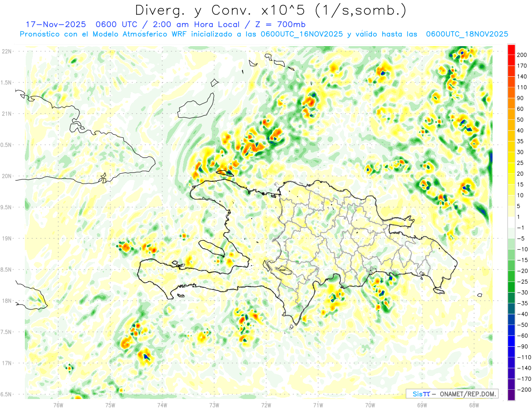
Task: Click "Pronostico con el Modelo Atmosferico WRF" text
Action: pos(104,34)
